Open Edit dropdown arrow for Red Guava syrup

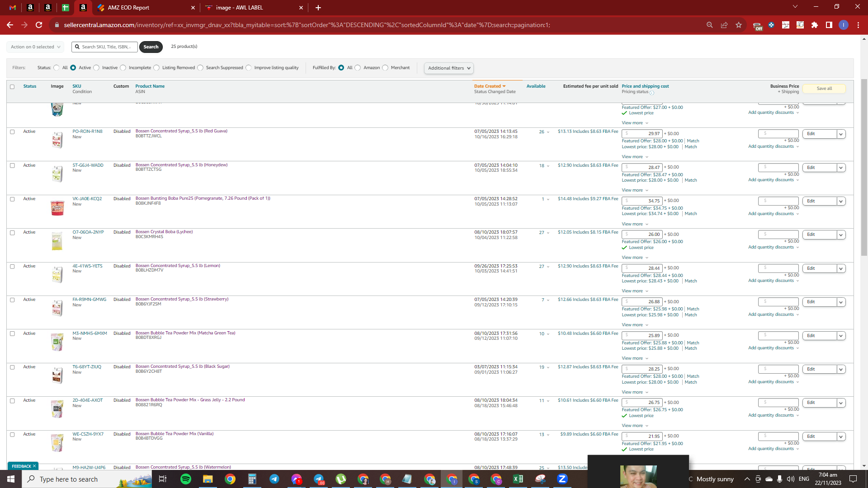[x=841, y=134]
